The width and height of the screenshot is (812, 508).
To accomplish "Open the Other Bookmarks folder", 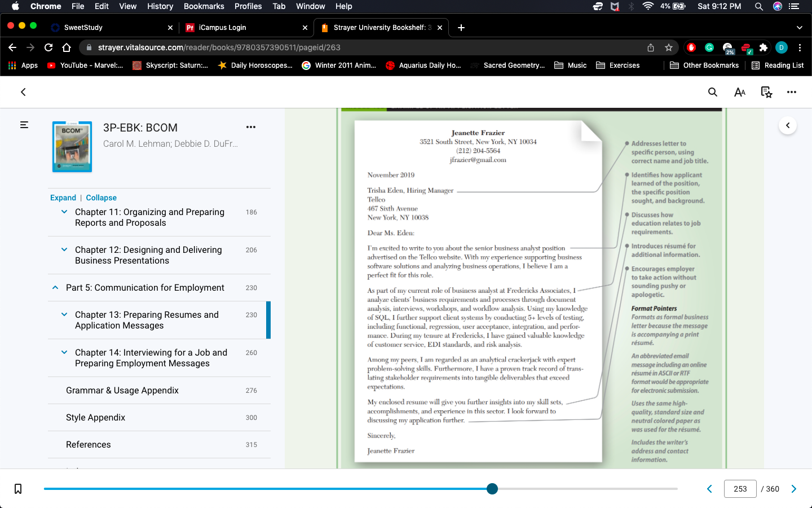I will click(704, 65).
